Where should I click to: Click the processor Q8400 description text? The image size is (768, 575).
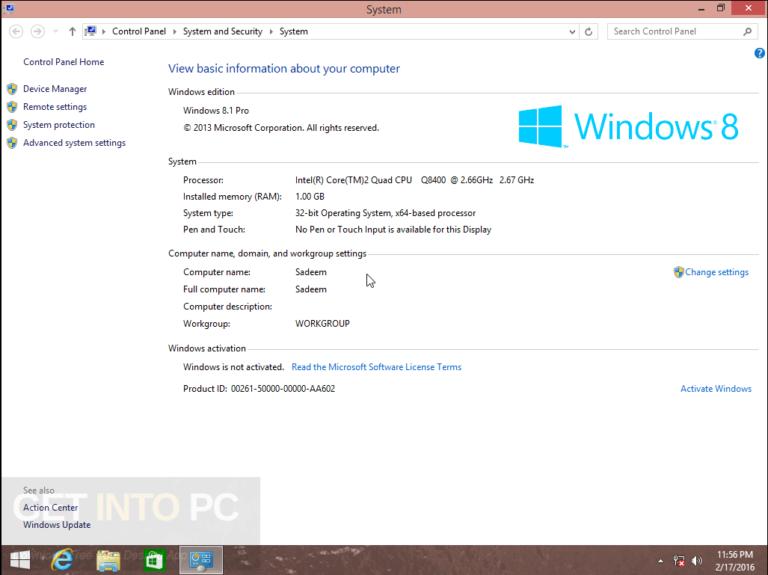click(414, 180)
